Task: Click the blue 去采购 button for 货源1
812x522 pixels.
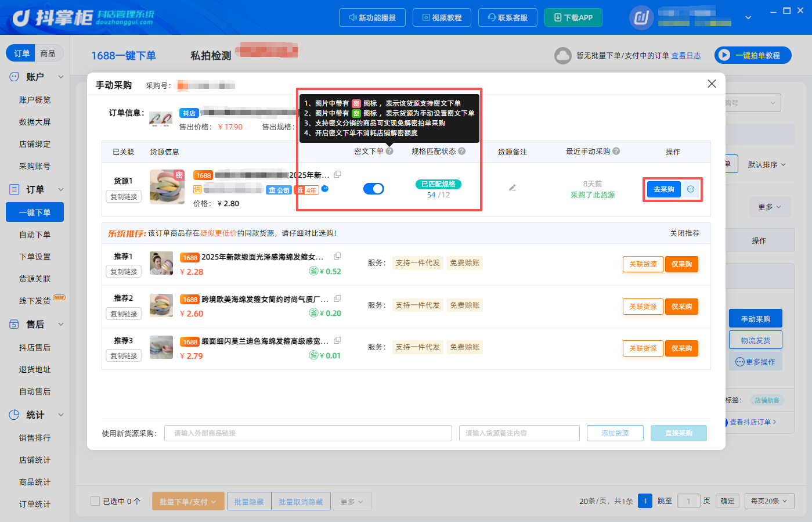Action: pyautogui.click(x=664, y=189)
